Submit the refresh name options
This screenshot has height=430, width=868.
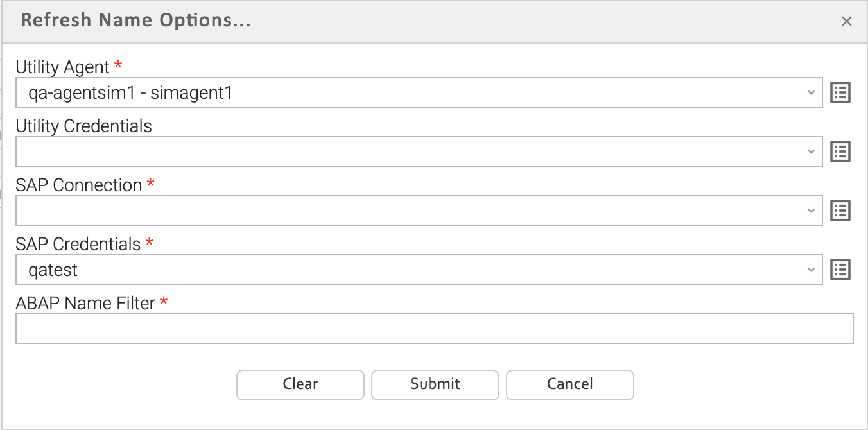(x=435, y=384)
